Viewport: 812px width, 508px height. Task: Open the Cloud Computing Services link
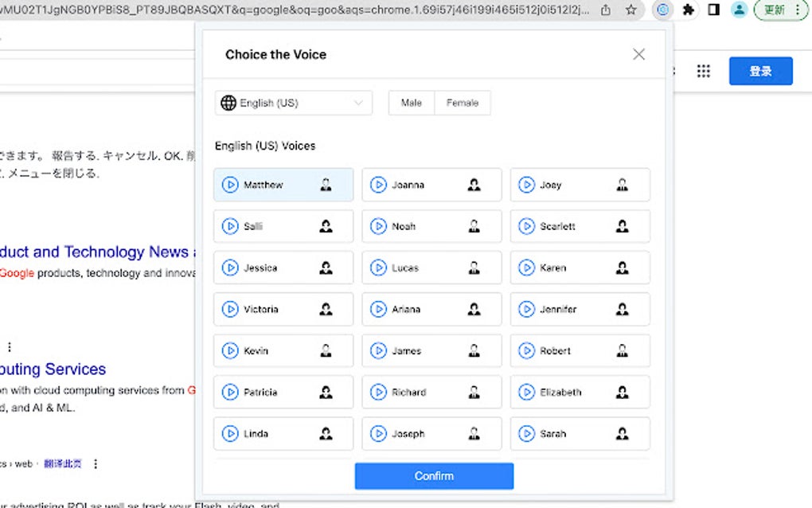pos(53,369)
